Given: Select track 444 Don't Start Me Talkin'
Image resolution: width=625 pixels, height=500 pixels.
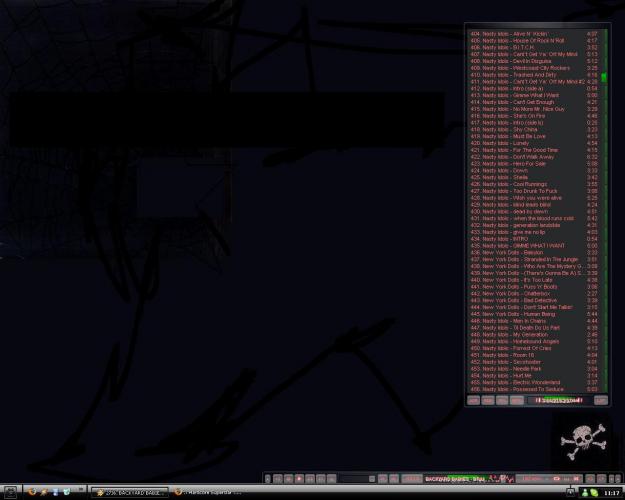Looking at the screenshot, I should [533, 307].
